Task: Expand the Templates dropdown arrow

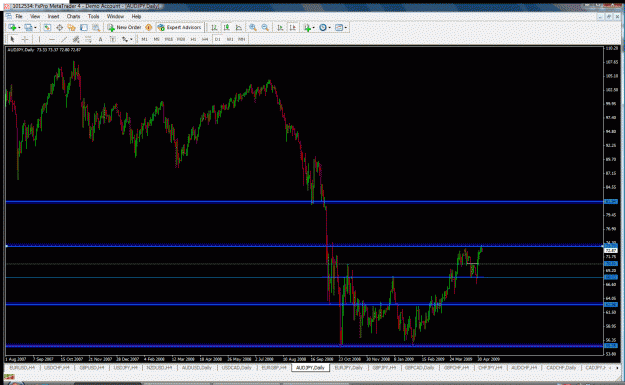Action: [346, 28]
